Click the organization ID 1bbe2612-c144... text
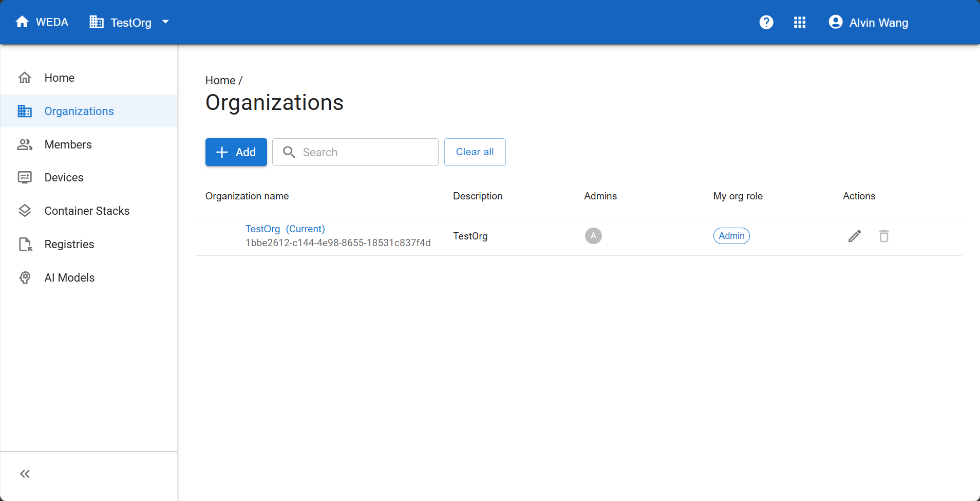 click(x=338, y=243)
